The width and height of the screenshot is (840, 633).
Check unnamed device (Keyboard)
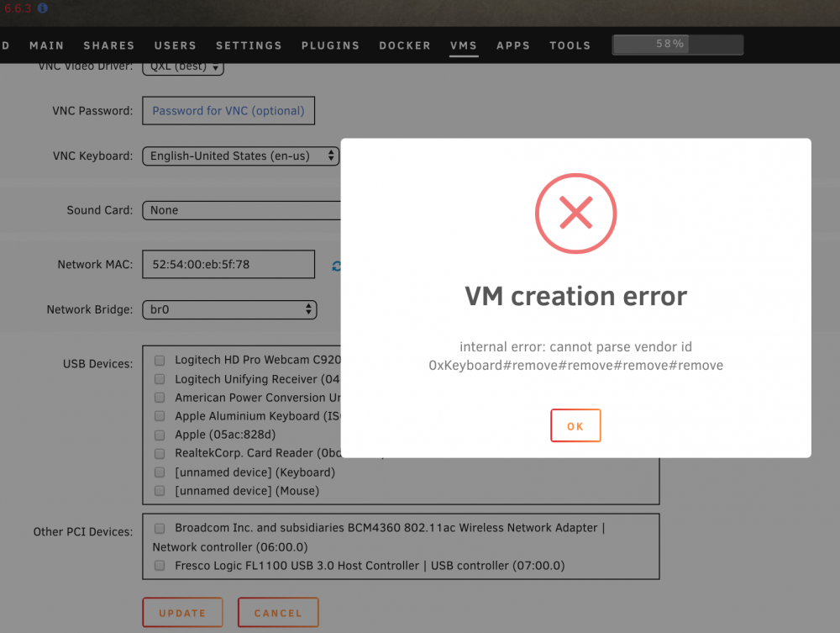coord(160,472)
